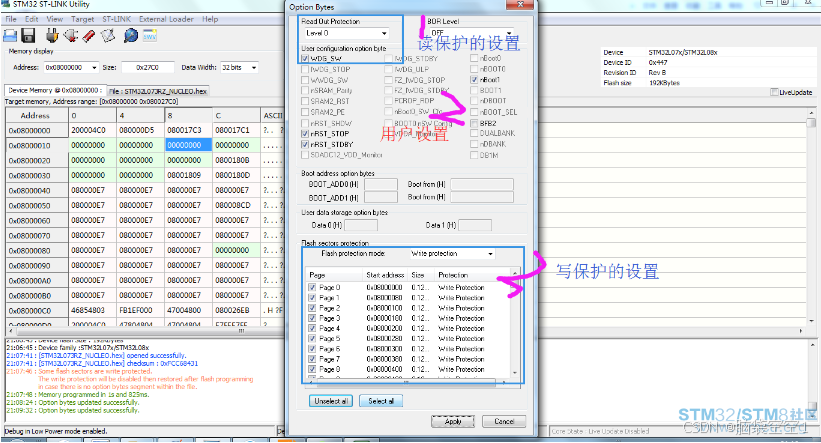Image resolution: width=821 pixels, height=443 pixels.
Task: Click the Full chip erase eraser icon
Action: click(x=89, y=36)
